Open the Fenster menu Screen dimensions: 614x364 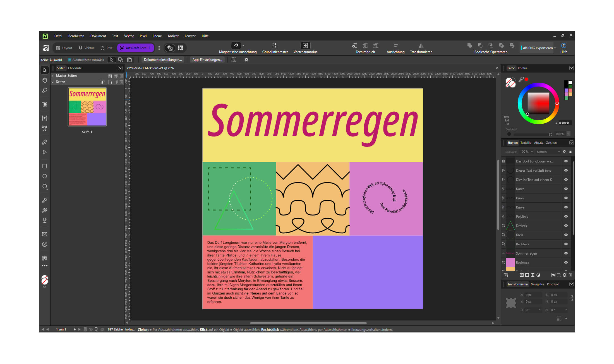tap(190, 36)
